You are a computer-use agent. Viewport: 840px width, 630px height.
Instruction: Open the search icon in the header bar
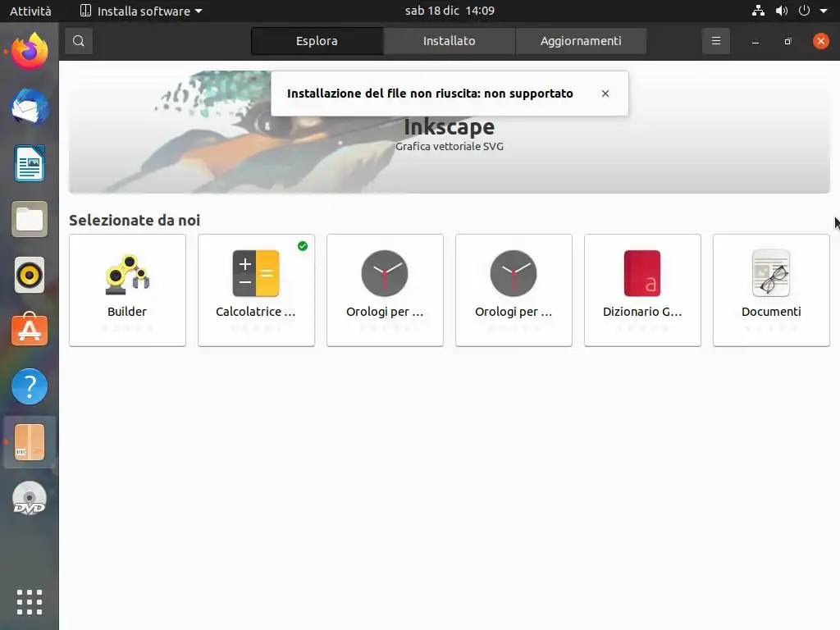(79, 41)
